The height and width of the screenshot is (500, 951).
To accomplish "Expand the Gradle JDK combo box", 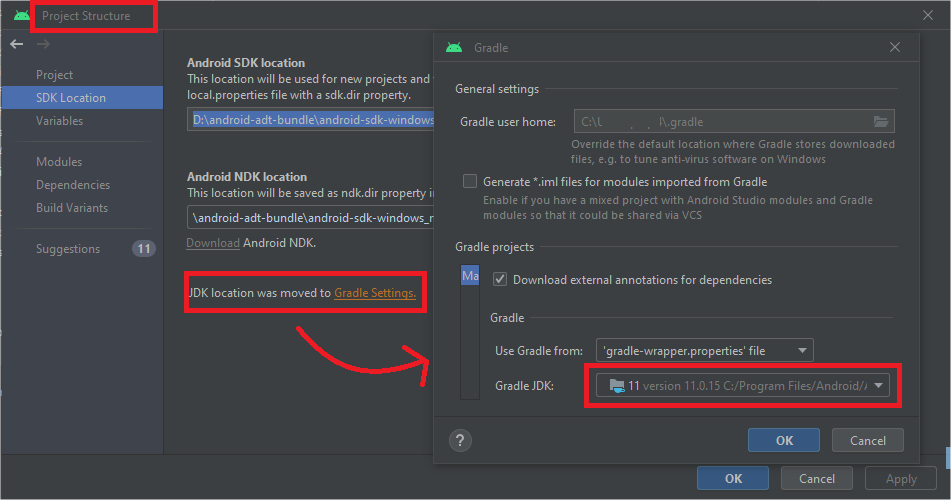I will 742,385.
